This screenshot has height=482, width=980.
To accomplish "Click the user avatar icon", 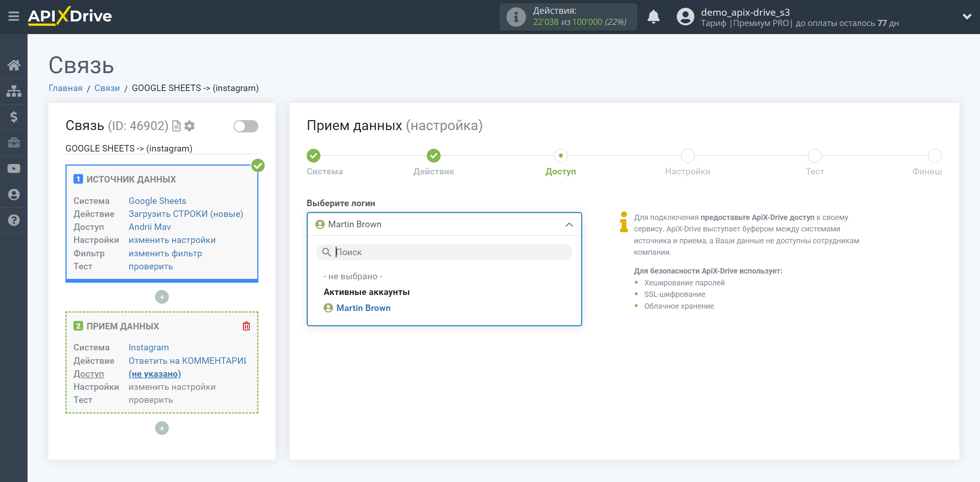I will click(x=685, y=17).
